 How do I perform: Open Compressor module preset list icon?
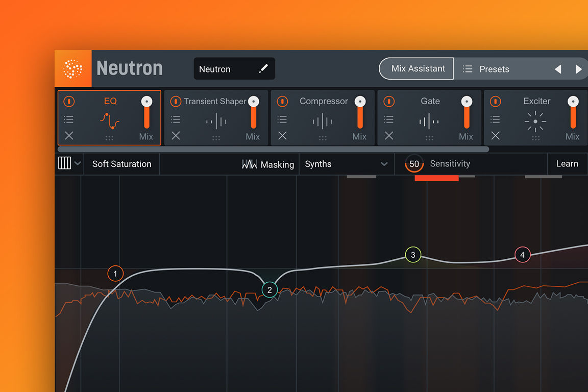[x=282, y=119]
